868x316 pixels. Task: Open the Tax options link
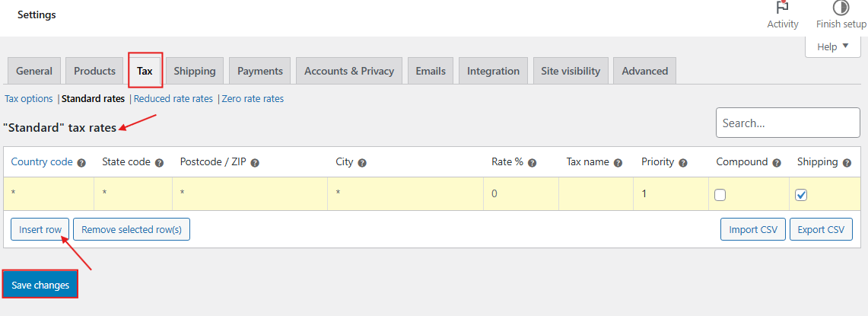pos(29,99)
